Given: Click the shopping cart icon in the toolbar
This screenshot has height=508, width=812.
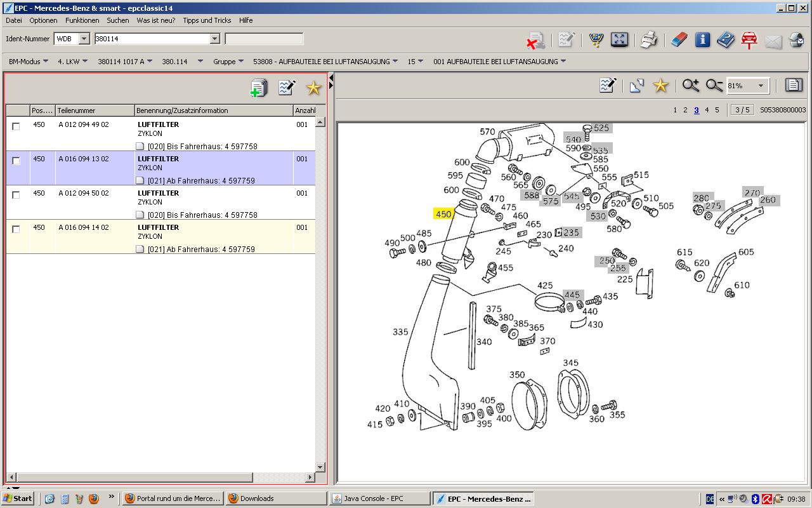Looking at the screenshot, I should [596, 40].
